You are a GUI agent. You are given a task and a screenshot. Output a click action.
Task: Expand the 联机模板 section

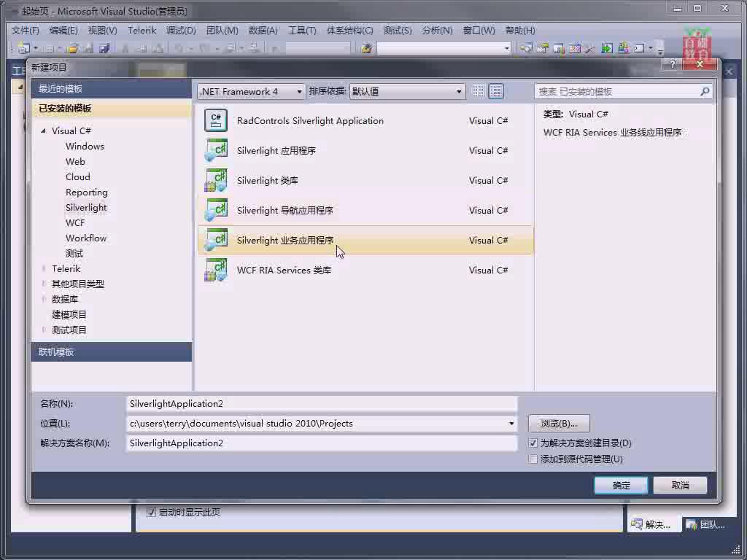pos(112,352)
